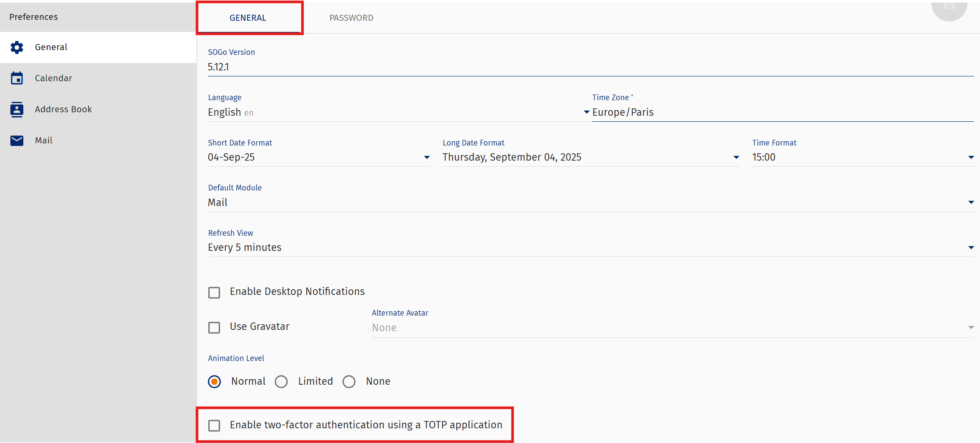Screen dimensions: 980x443
Task: Open the Time Format dropdown
Action: tap(863, 157)
